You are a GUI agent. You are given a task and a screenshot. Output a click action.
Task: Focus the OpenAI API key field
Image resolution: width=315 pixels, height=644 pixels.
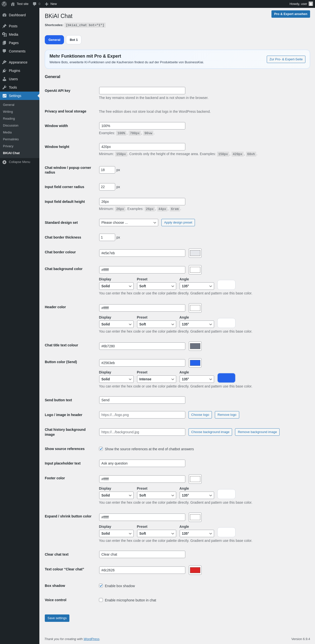[142, 91]
